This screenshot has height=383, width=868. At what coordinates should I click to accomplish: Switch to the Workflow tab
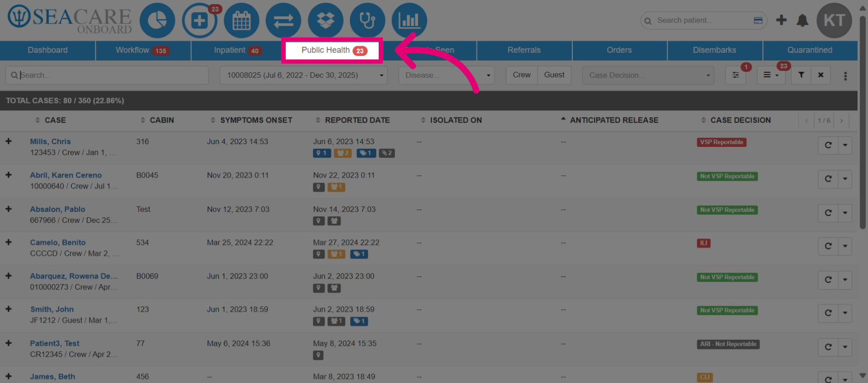coord(143,50)
